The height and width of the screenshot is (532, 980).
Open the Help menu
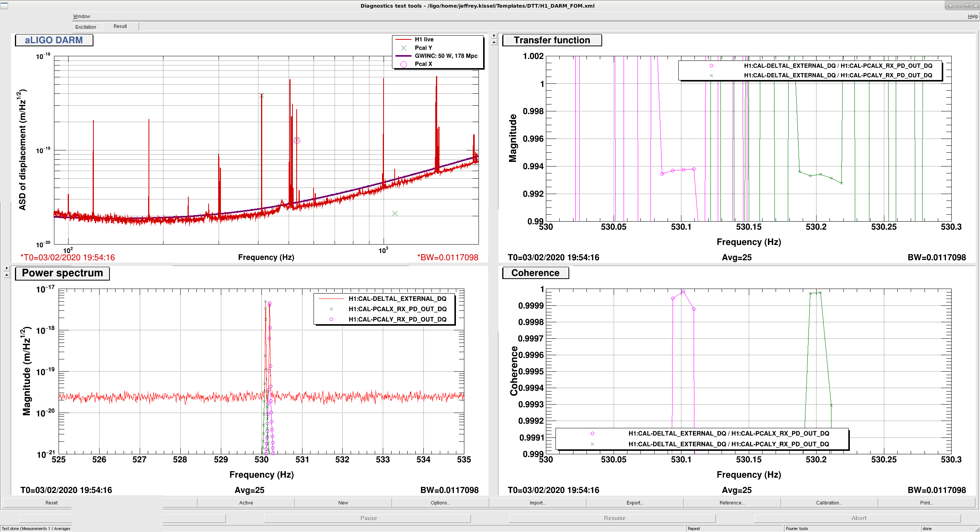[972, 16]
